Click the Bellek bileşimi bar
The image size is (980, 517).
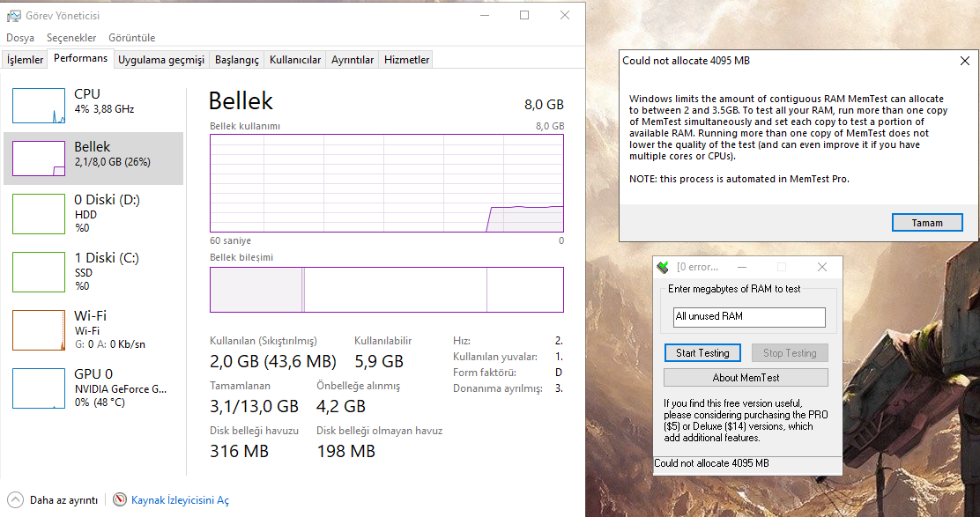(x=387, y=290)
